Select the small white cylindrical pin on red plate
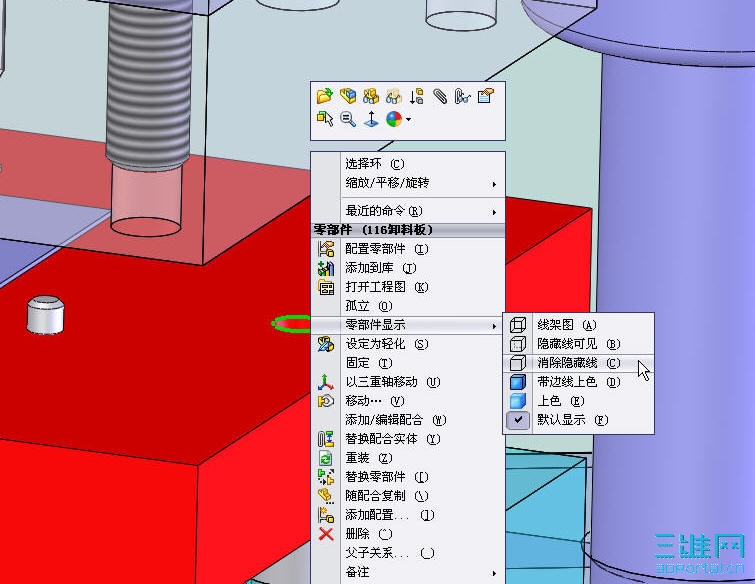This screenshot has height=584, width=755. click(x=45, y=315)
